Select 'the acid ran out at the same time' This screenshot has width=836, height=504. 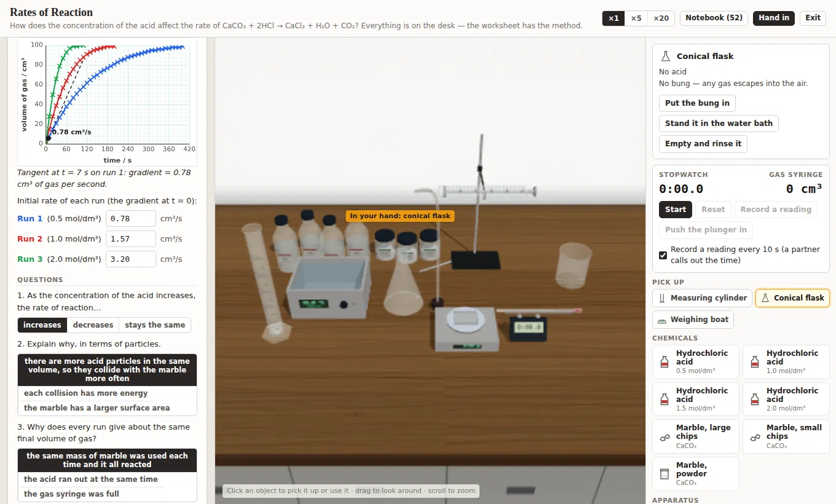[91, 479]
